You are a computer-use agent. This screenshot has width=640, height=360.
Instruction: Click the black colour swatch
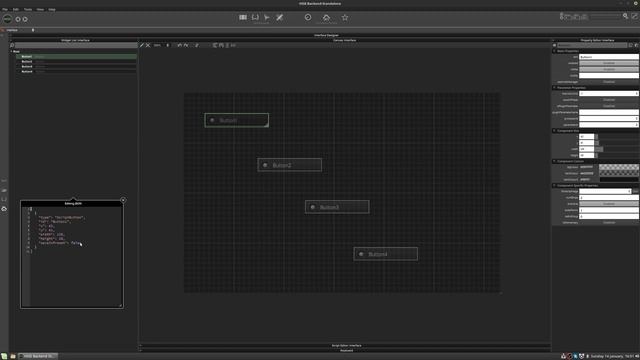(619, 179)
